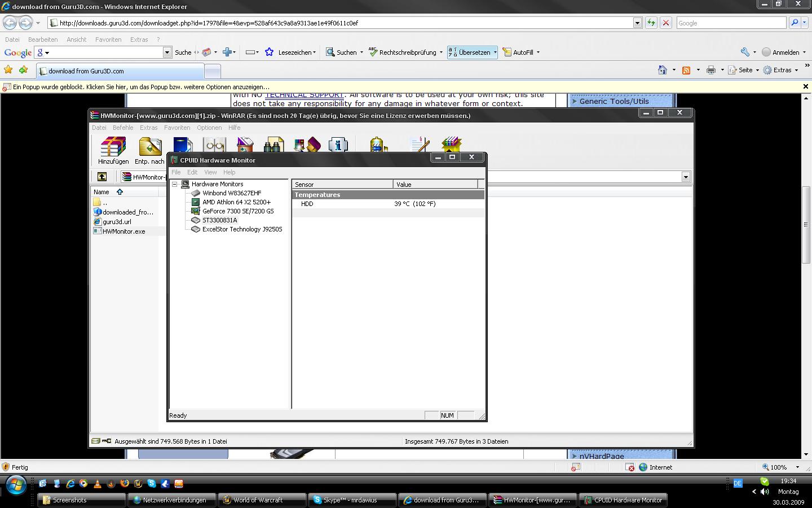Select the download from Guru3D.com tab
The height and width of the screenshot is (508, 812).
120,71
